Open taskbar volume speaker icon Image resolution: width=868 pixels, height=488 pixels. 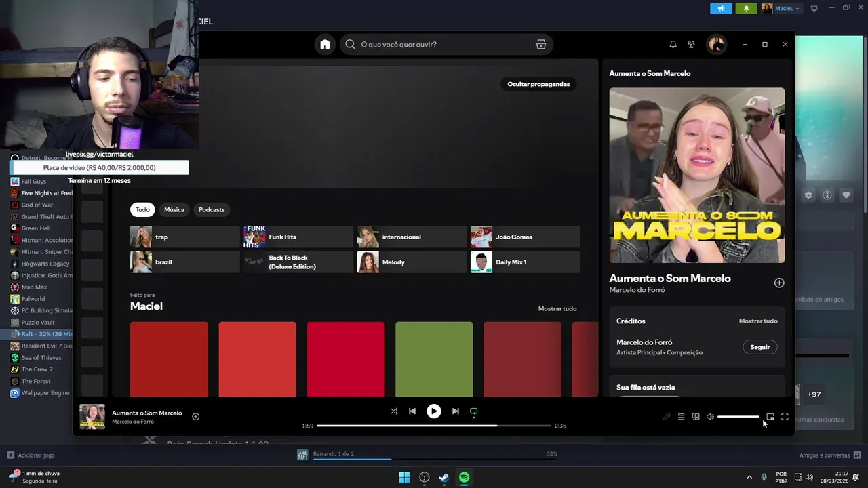(809, 477)
